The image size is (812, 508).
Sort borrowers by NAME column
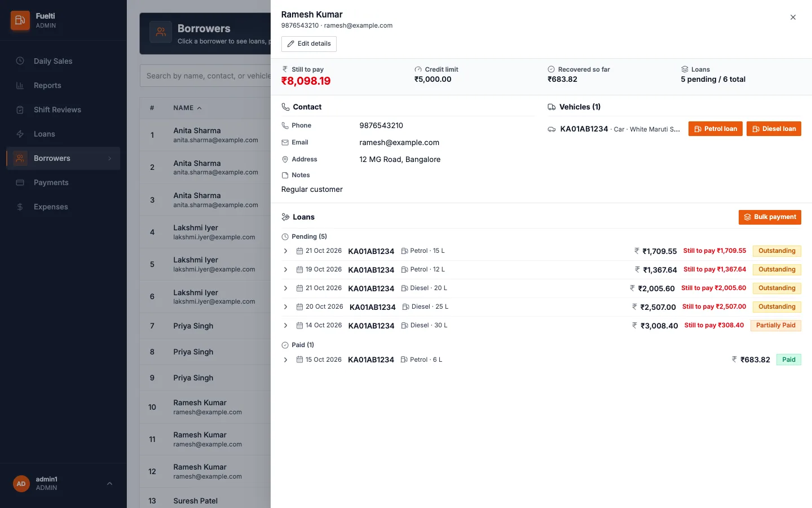point(187,108)
